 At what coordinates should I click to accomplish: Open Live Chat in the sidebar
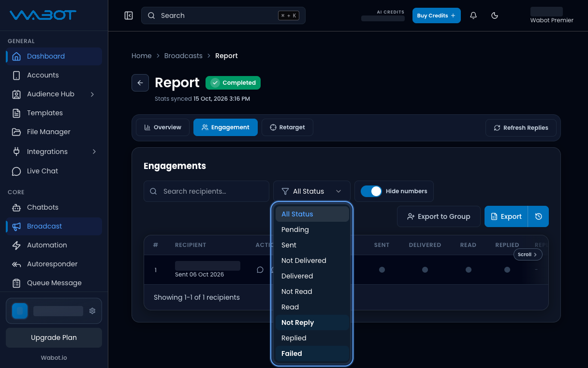point(54,171)
